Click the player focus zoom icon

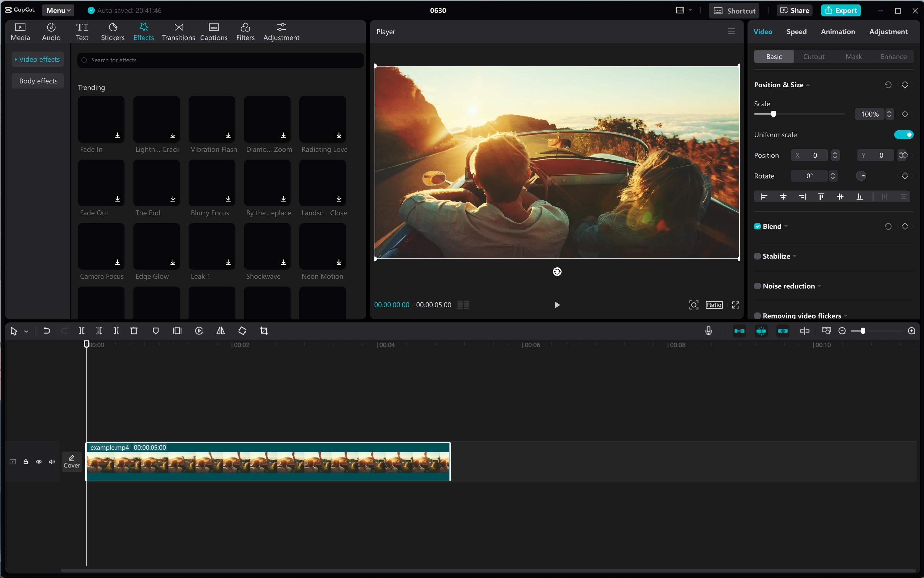pos(694,305)
